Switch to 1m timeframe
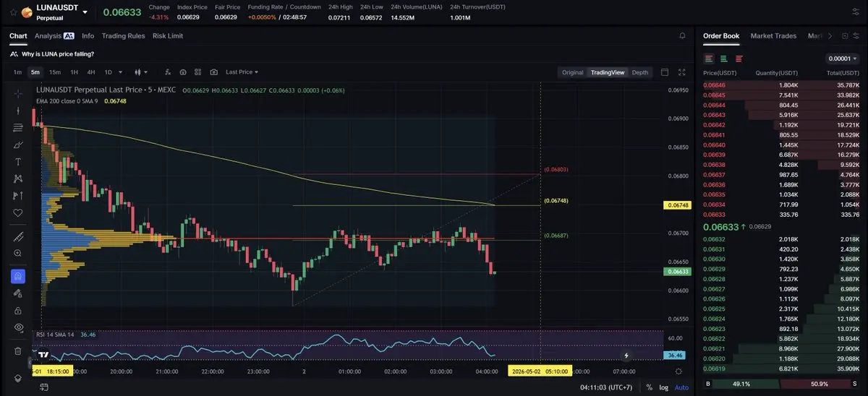Screen dimensions: 868x396 click(x=17, y=72)
